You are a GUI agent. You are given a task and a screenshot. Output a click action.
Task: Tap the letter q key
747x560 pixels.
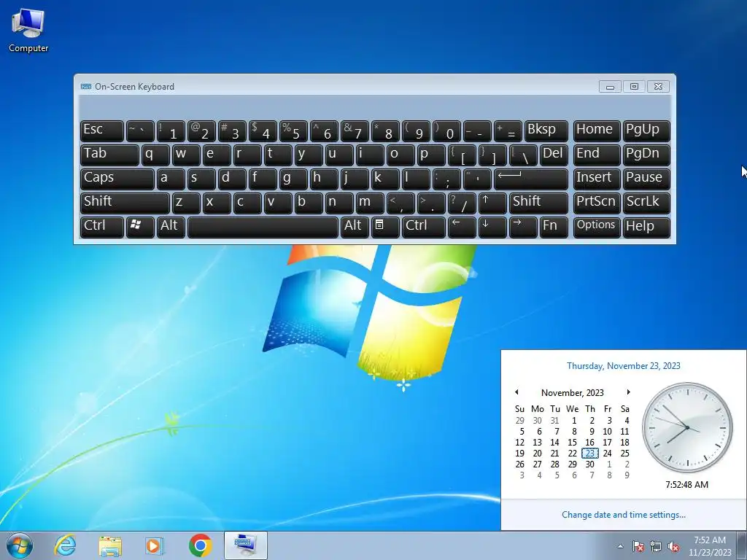click(155, 155)
